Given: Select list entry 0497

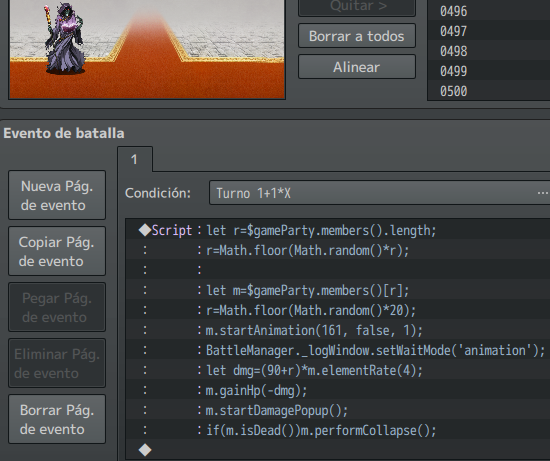Looking at the screenshot, I should coord(489,31).
